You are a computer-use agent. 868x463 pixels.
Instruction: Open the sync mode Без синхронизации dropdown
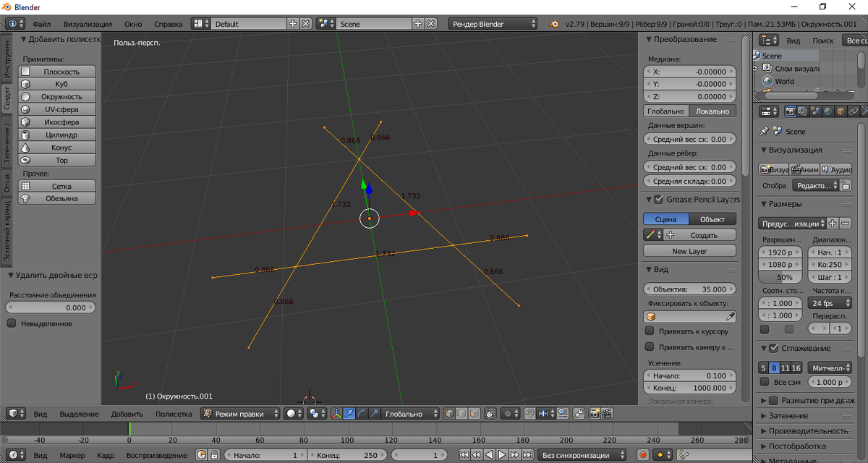583,455
